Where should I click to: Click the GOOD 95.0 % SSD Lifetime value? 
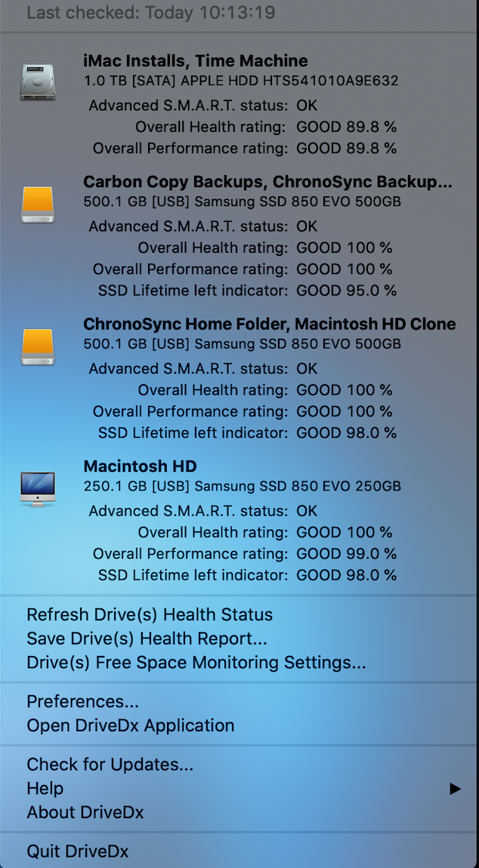(347, 290)
